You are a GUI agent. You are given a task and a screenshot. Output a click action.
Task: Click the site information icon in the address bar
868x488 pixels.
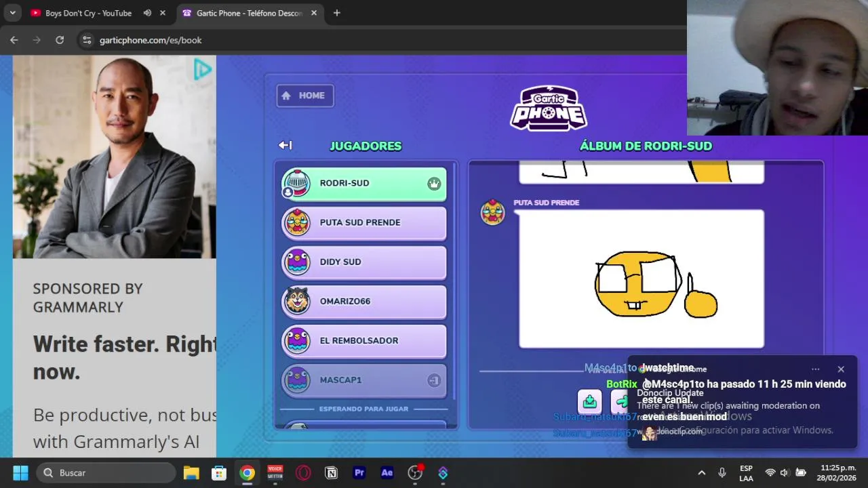tap(87, 40)
